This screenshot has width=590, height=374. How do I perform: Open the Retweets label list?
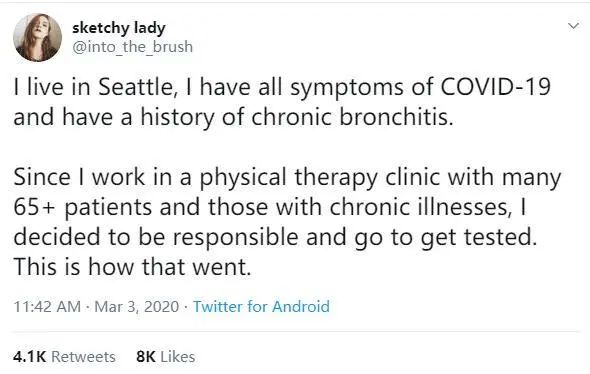click(x=83, y=357)
